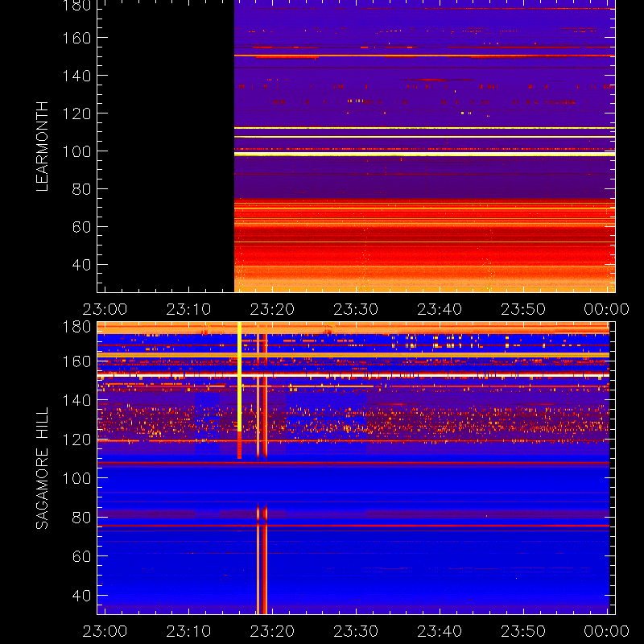This screenshot has width=644, height=644.
Task: Select the 60 frequency label on Learmonth plot
Action: [x=82, y=227]
